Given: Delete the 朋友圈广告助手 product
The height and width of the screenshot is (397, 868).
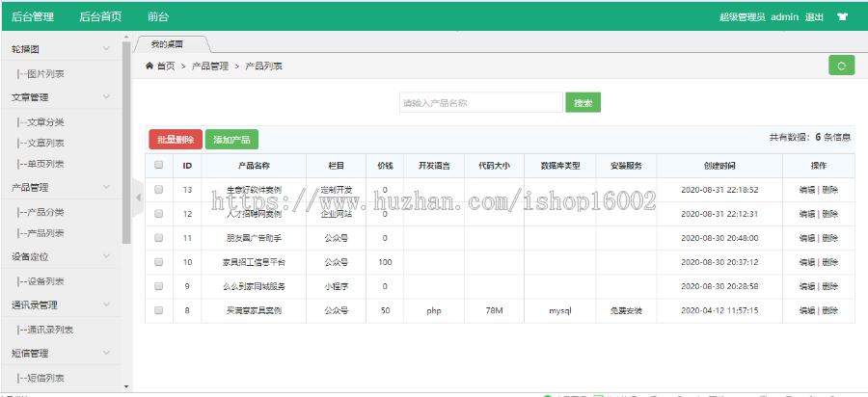Looking at the screenshot, I should pos(829,238).
